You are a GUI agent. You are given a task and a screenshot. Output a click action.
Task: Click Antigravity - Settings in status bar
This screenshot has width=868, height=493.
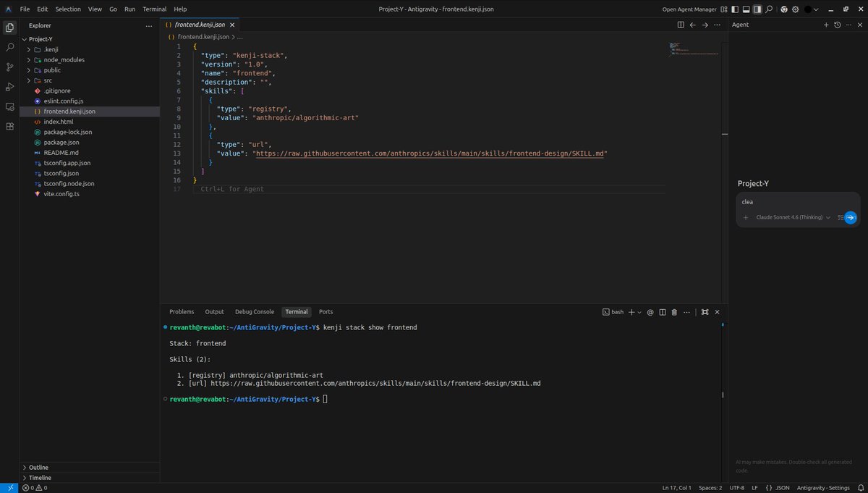(x=823, y=488)
